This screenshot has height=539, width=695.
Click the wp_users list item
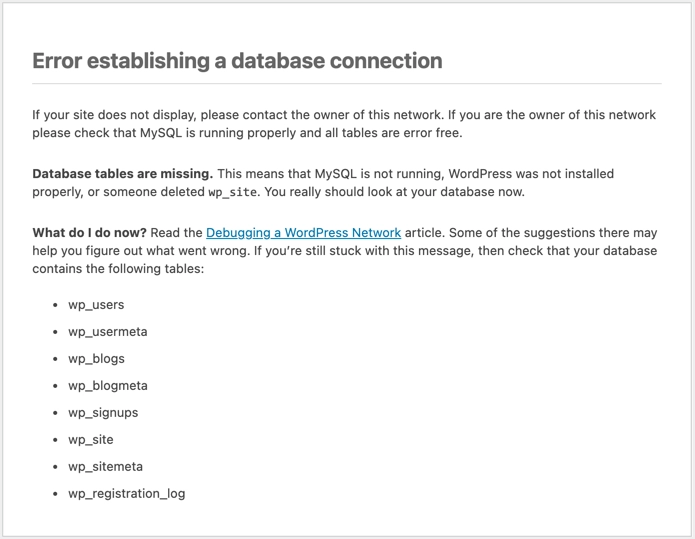pos(96,305)
